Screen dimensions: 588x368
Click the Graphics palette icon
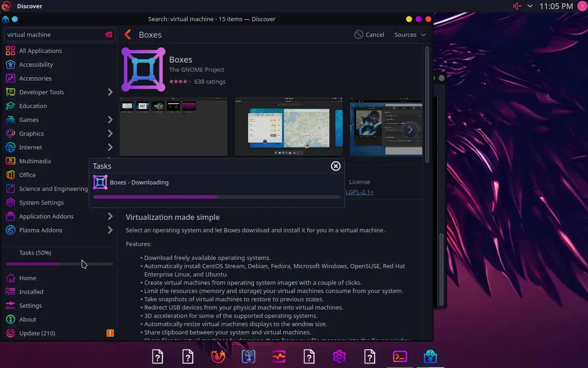[10, 133]
